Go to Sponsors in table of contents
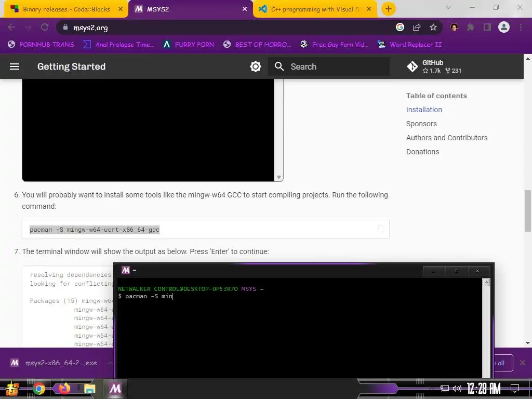This screenshot has height=399, width=532. coord(421,124)
